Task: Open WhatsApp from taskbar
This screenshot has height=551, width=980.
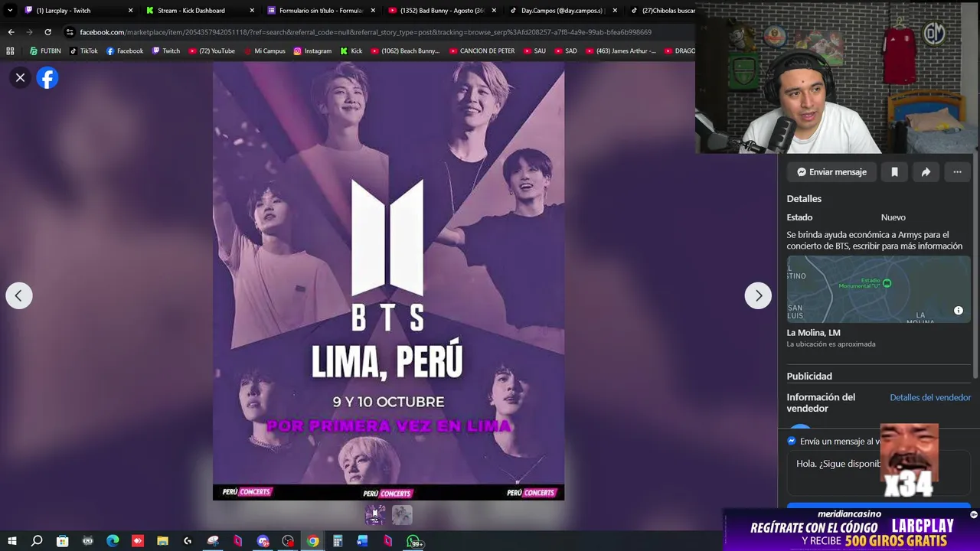Action: point(414,541)
